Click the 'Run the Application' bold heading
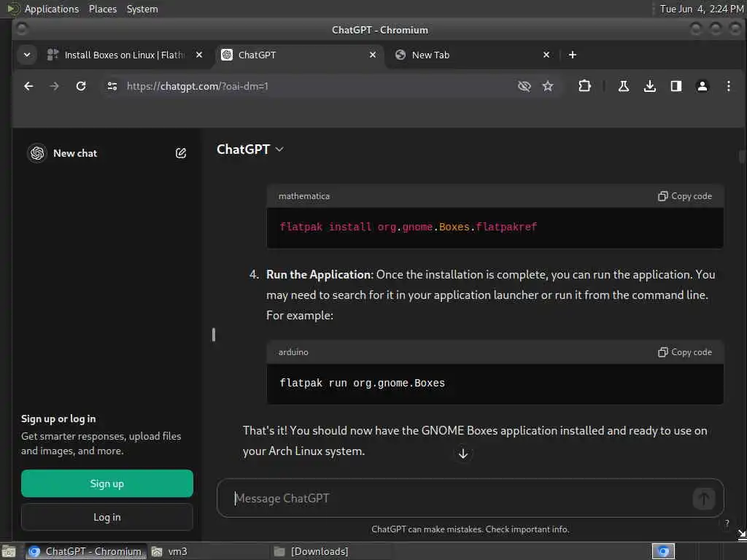747x560 pixels. coord(319,275)
